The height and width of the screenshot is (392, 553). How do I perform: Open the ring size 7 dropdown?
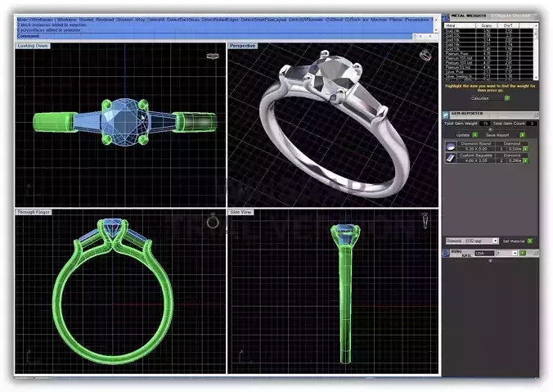[x=515, y=253]
